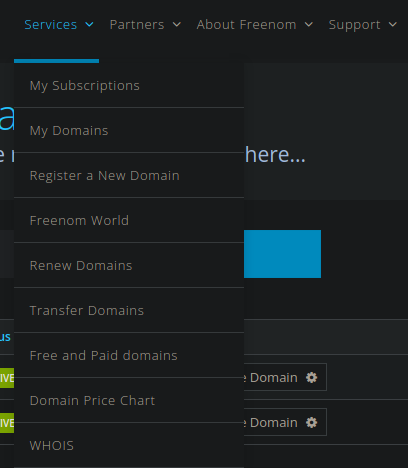Click the chevron beside About Freenom
Image resolution: width=408 pixels, height=468 pixels.
pyautogui.click(x=309, y=25)
